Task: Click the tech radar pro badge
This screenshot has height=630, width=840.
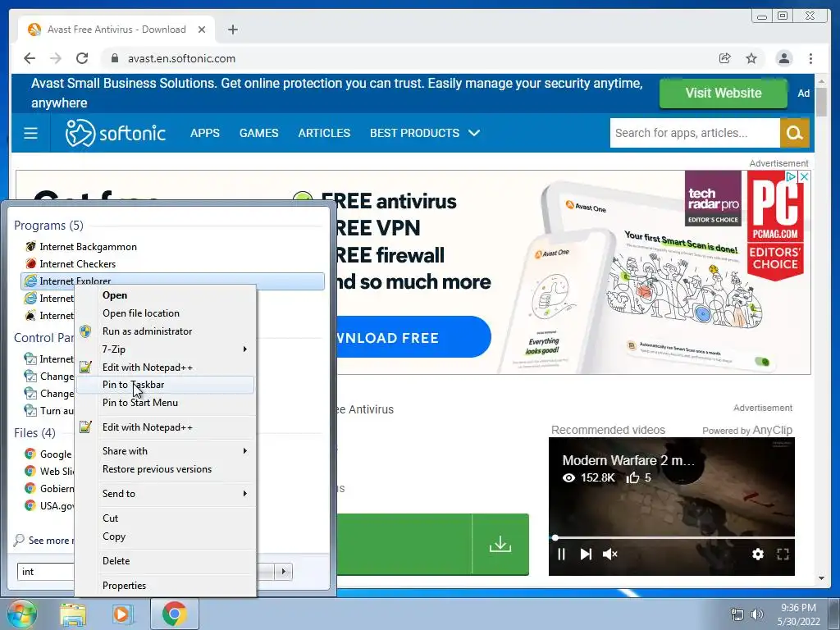Action: (x=713, y=199)
